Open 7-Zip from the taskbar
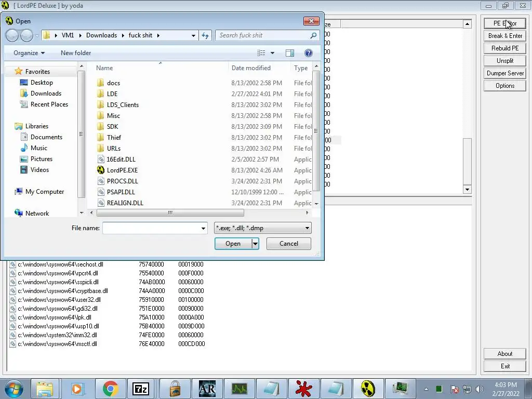 point(141,389)
